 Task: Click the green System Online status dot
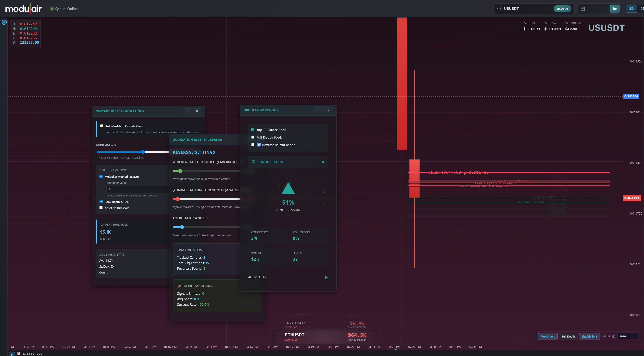point(52,9)
